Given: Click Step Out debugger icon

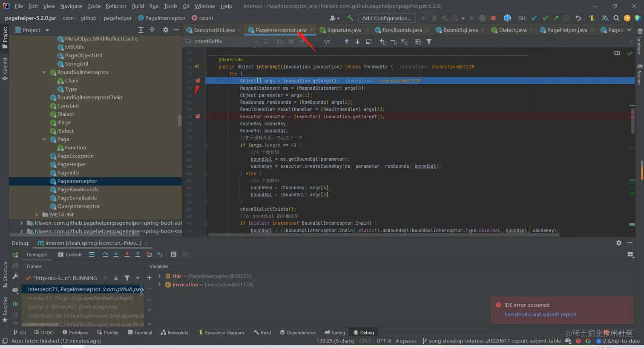Looking at the screenshot, I should click(138, 254).
